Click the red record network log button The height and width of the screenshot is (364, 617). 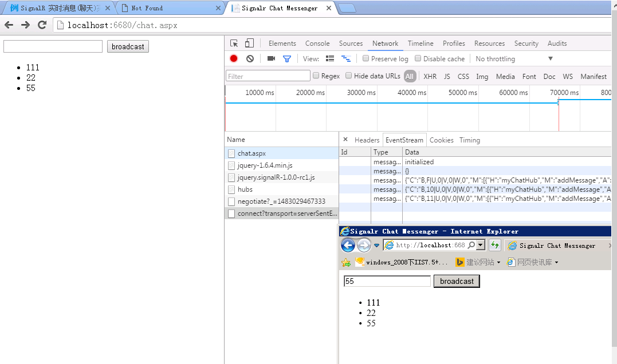(234, 58)
